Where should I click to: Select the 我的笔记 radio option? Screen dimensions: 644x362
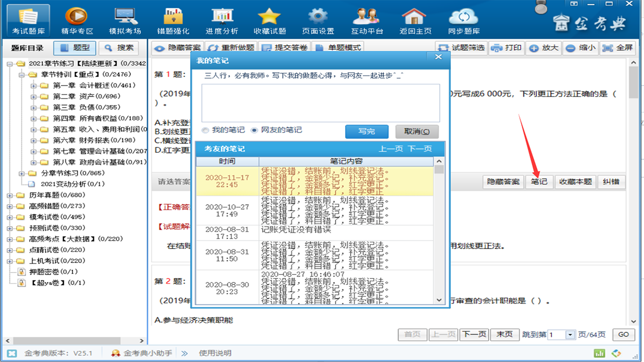coord(205,130)
